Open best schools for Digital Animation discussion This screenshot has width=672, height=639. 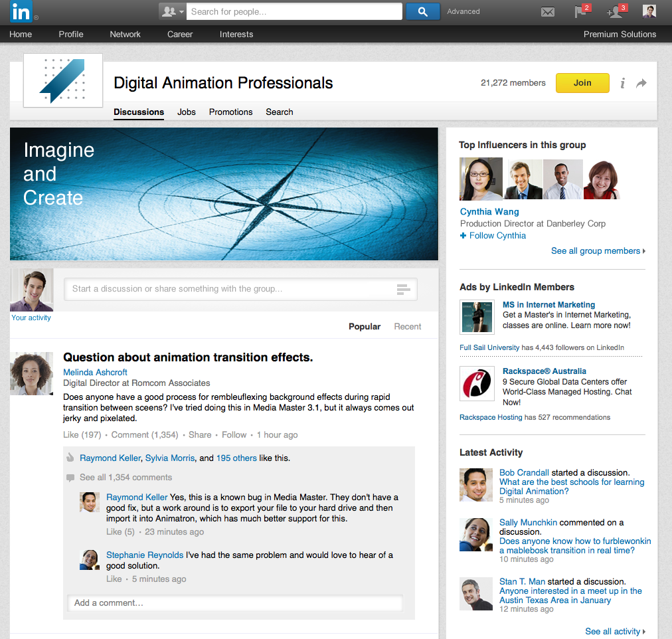[572, 487]
